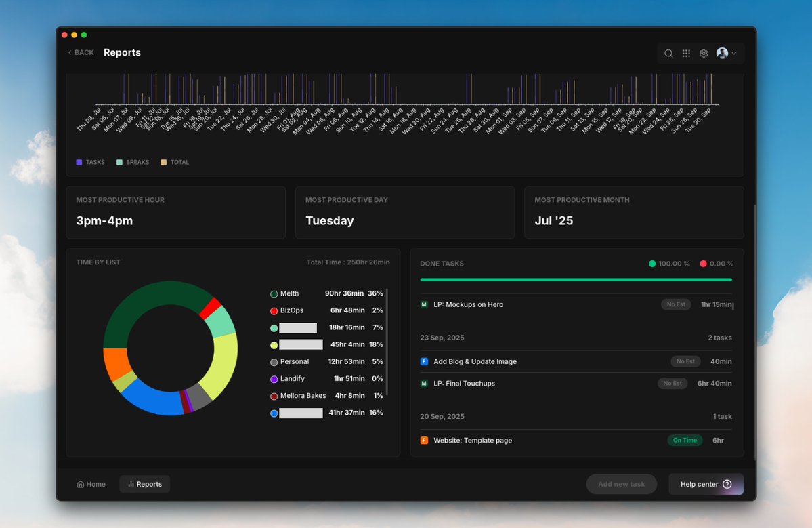Switch to the Reports tab

click(144, 485)
